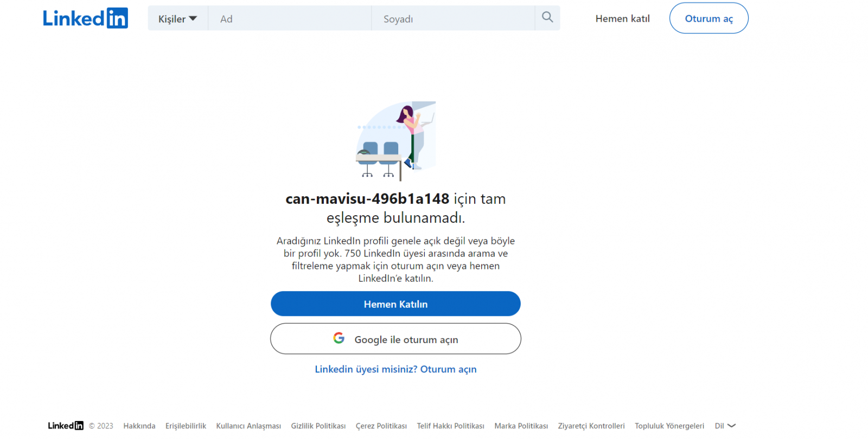Click the Hemen katıl header link
The height and width of the screenshot is (439, 868).
click(x=622, y=18)
